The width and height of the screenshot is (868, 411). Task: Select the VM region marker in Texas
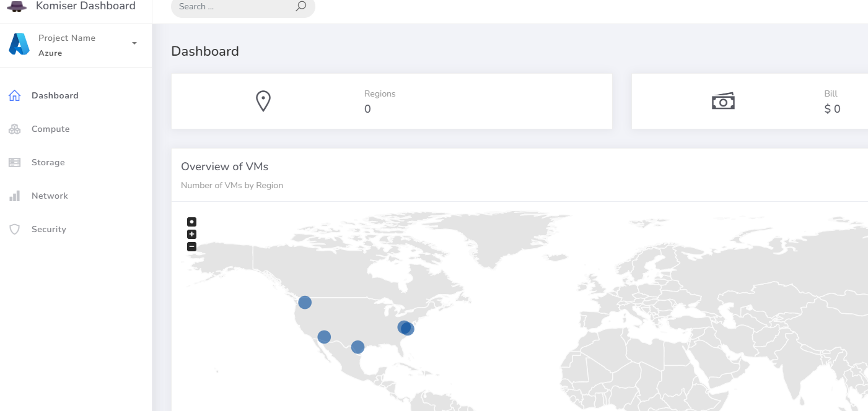(357, 347)
